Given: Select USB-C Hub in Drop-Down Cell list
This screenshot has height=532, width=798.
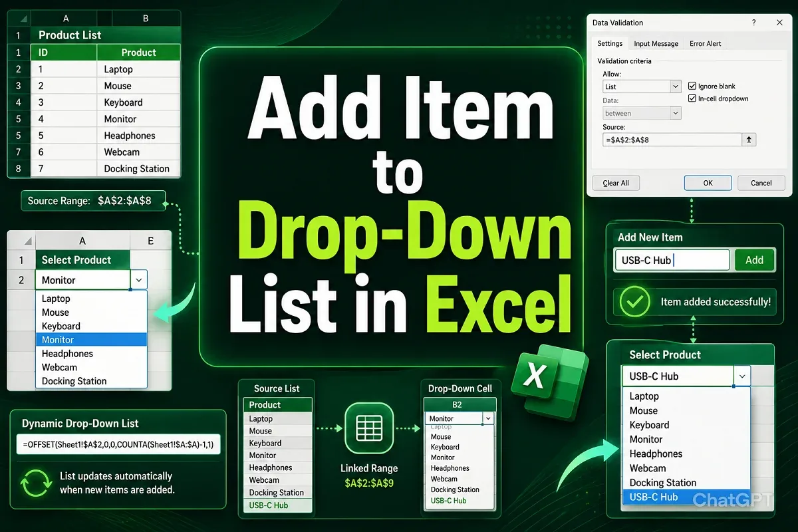Looking at the screenshot, I should coord(460,501).
